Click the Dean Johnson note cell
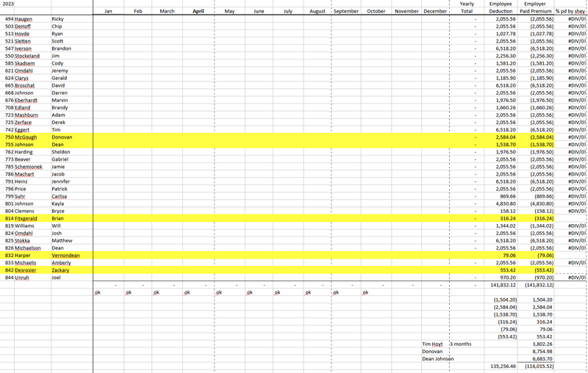 pyautogui.click(x=438, y=358)
